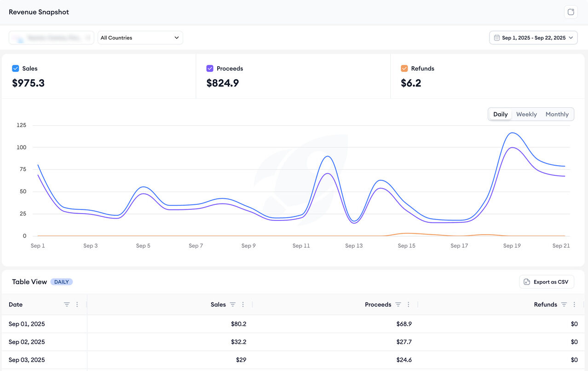This screenshot has width=588, height=371.
Task: Toggle the Refunds series checkbox
Action: [404, 69]
